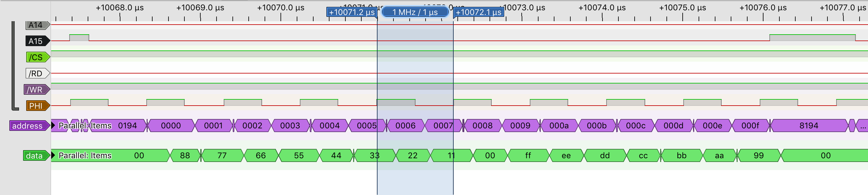Click the data annotation showing 88
The image size is (868, 195).
click(185, 156)
